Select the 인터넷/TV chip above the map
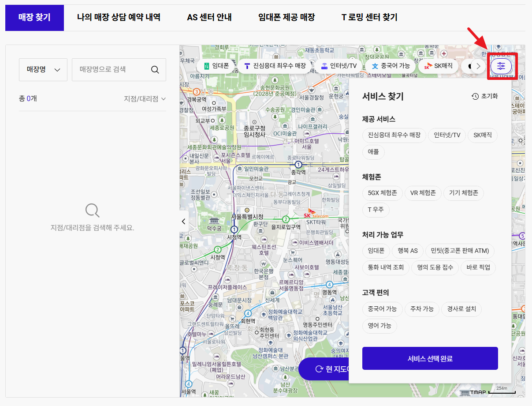This screenshot has height=406, width=532. [339, 66]
